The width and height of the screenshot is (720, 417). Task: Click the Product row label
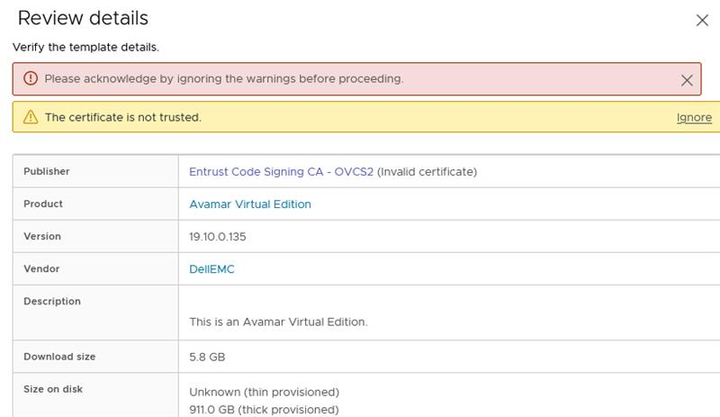(x=43, y=204)
